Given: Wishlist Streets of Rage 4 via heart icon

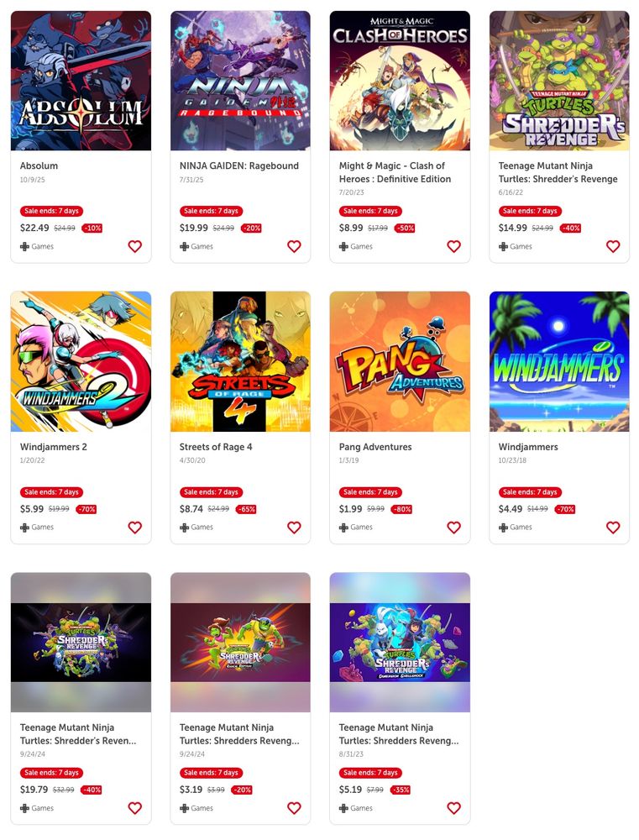Looking at the screenshot, I should (294, 528).
